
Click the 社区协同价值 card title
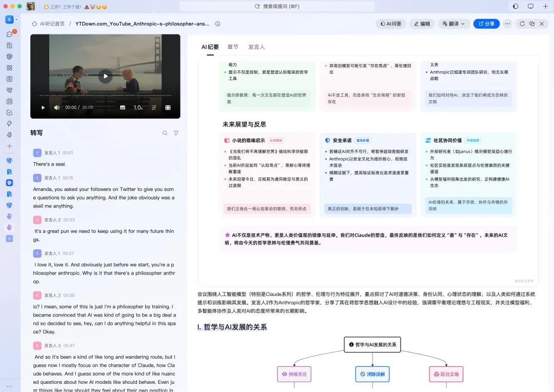pyautogui.click(x=447, y=140)
